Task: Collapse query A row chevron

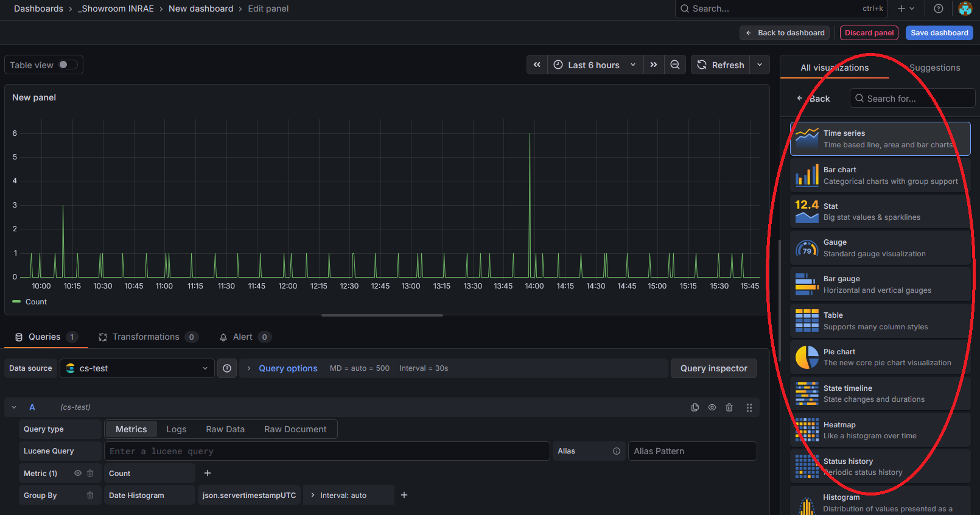Action: (14, 407)
